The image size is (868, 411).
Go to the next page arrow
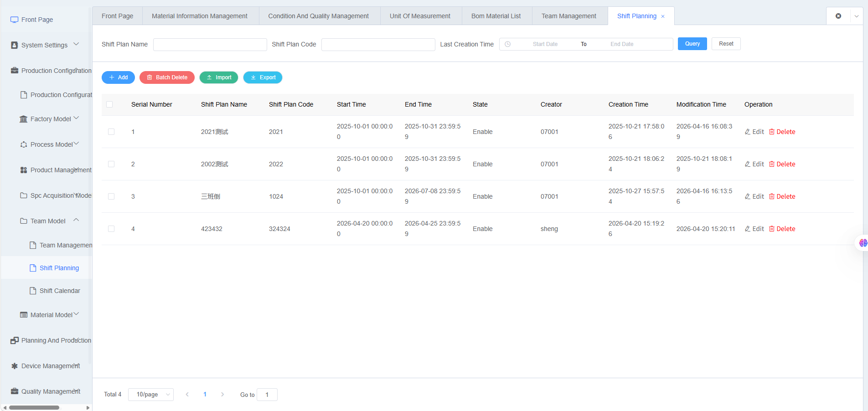click(222, 395)
